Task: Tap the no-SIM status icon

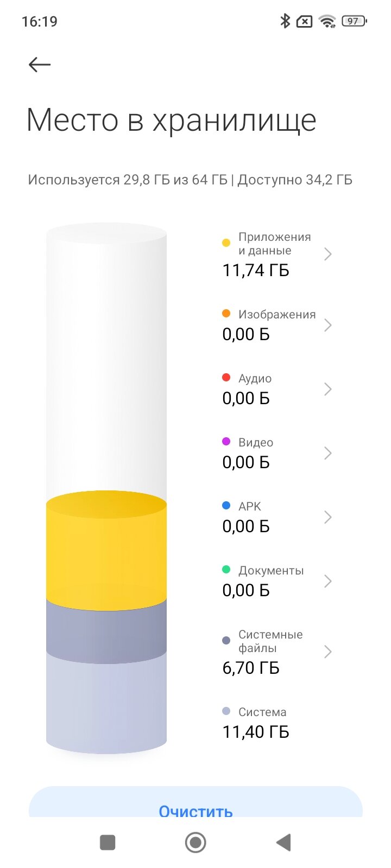Action: 305,21
